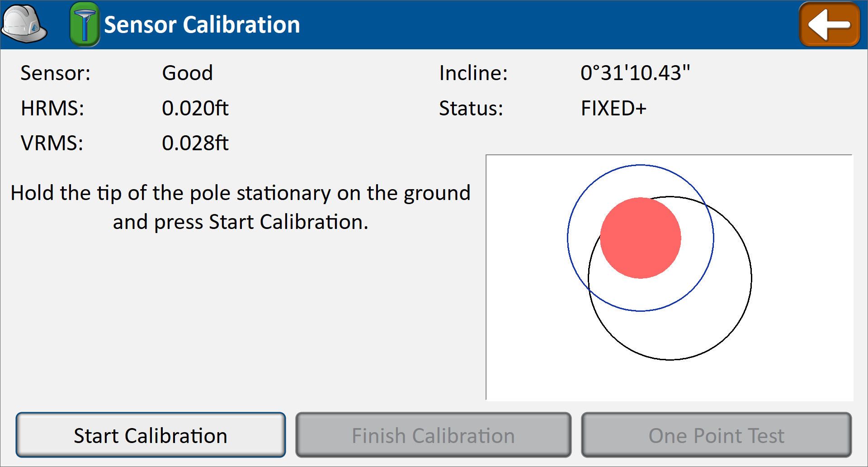Click the Sensor Calibration title text

point(202,24)
